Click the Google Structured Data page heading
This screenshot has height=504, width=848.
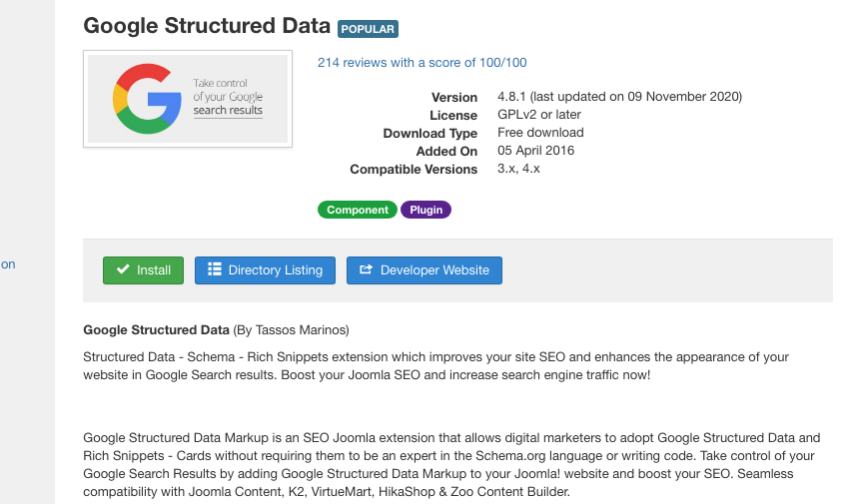click(207, 26)
